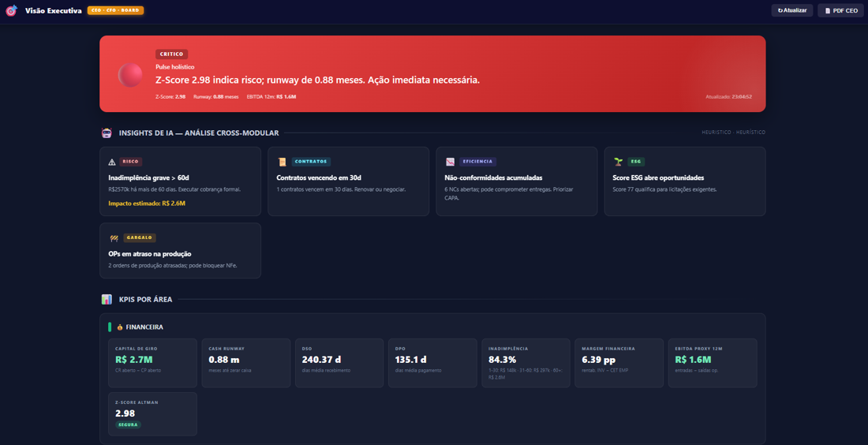868x445 pixels.
Task: Click the seedling icon on the ESG card
Action: [x=618, y=162]
